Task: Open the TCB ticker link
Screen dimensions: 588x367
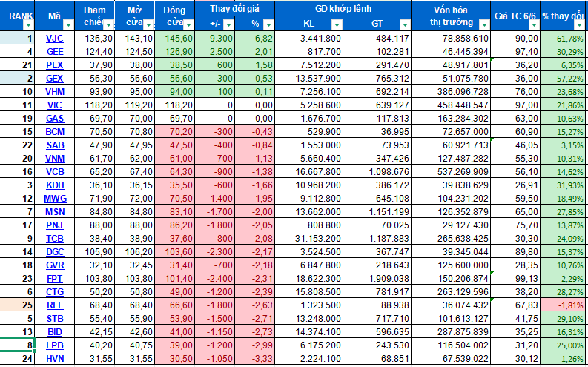Action: (x=54, y=239)
